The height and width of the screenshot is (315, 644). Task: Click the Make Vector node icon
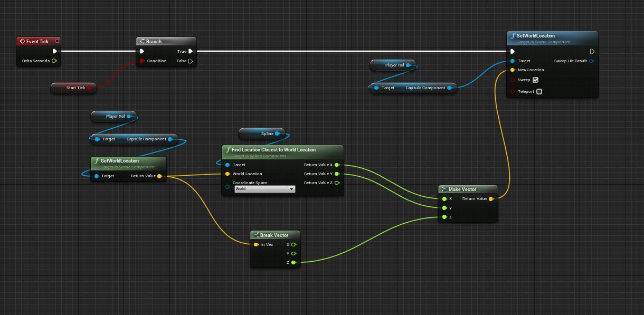[443, 189]
